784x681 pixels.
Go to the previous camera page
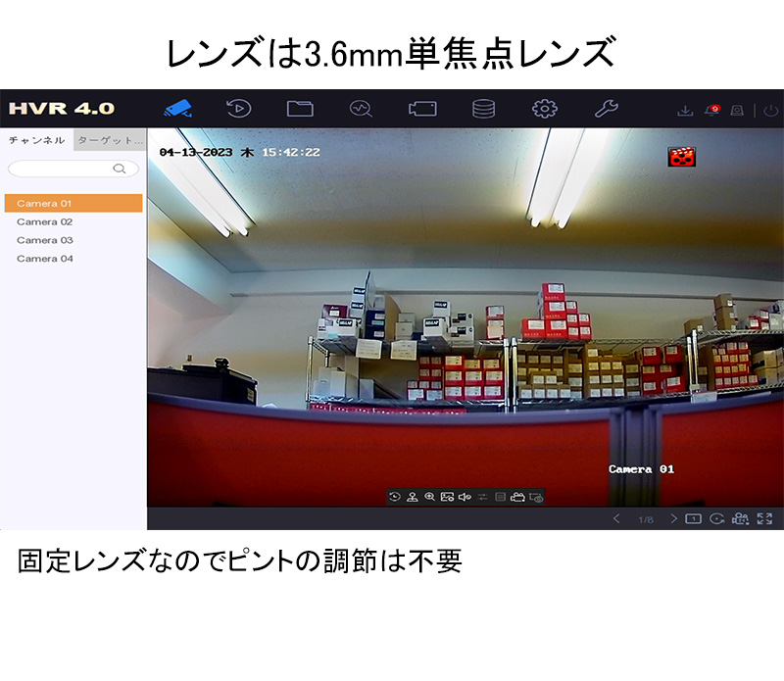point(616,518)
